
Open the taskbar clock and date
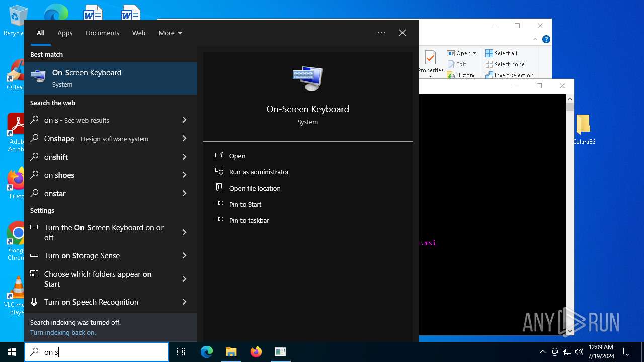tap(601, 352)
